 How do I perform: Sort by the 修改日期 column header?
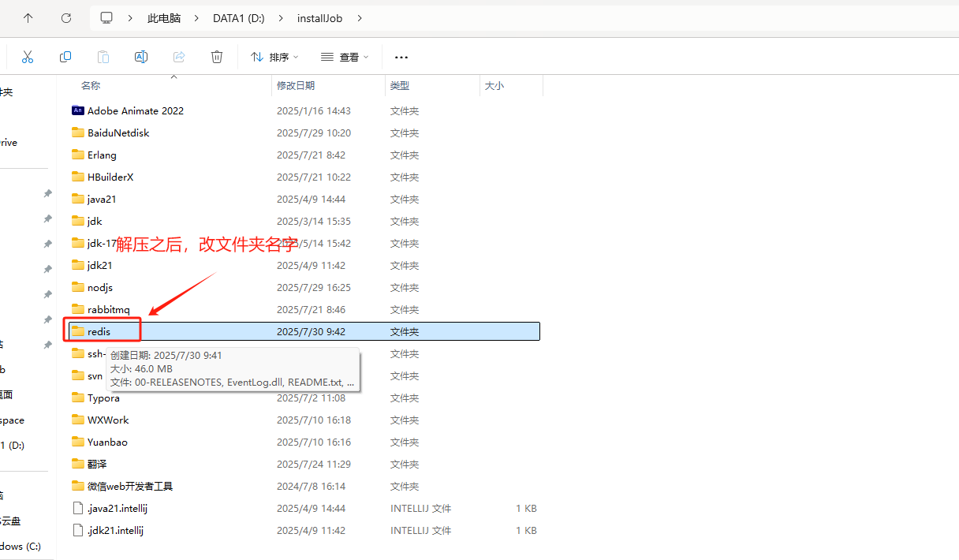[x=296, y=85]
